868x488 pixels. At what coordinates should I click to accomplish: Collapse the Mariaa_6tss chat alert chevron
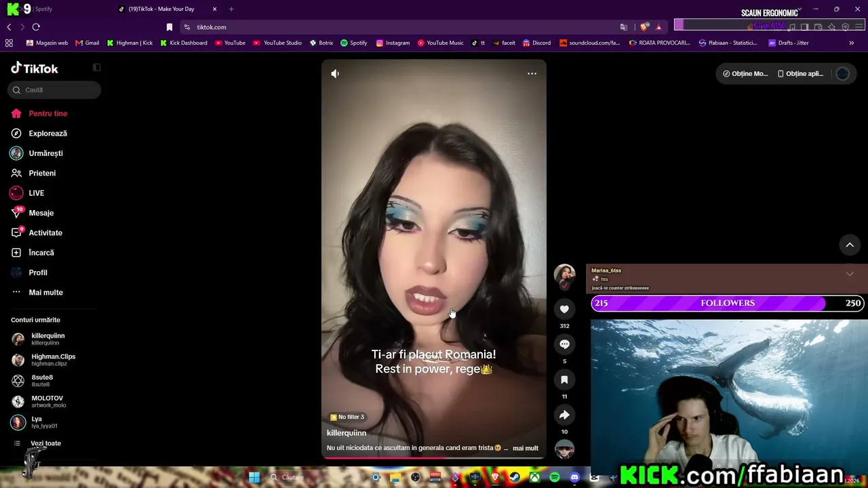coord(850,274)
